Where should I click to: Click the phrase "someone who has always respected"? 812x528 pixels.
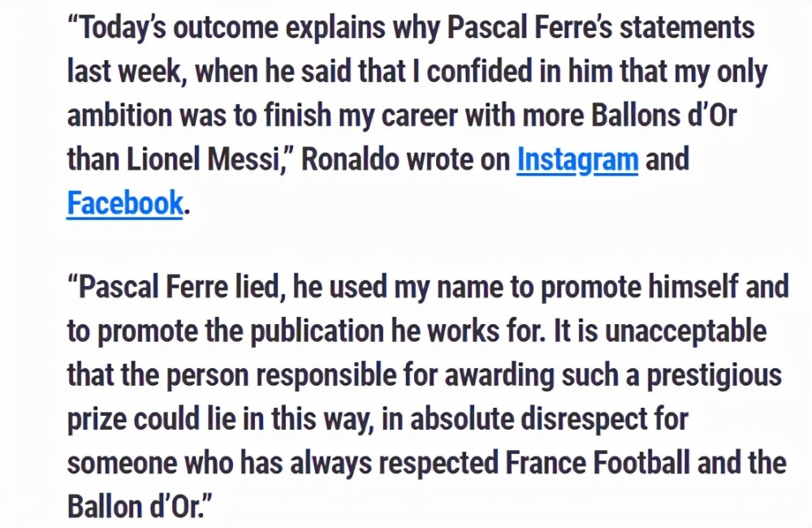(283, 463)
